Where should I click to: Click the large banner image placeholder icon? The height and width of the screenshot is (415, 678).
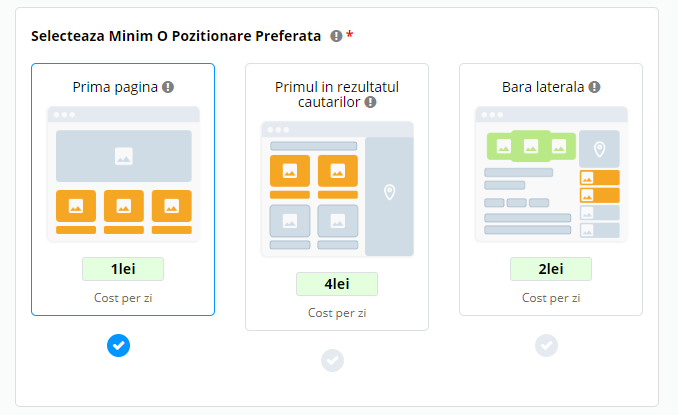[124, 156]
